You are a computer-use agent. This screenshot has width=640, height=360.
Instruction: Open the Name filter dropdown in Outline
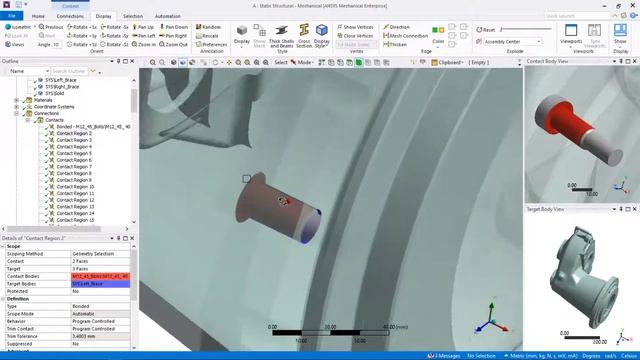(x=47, y=71)
